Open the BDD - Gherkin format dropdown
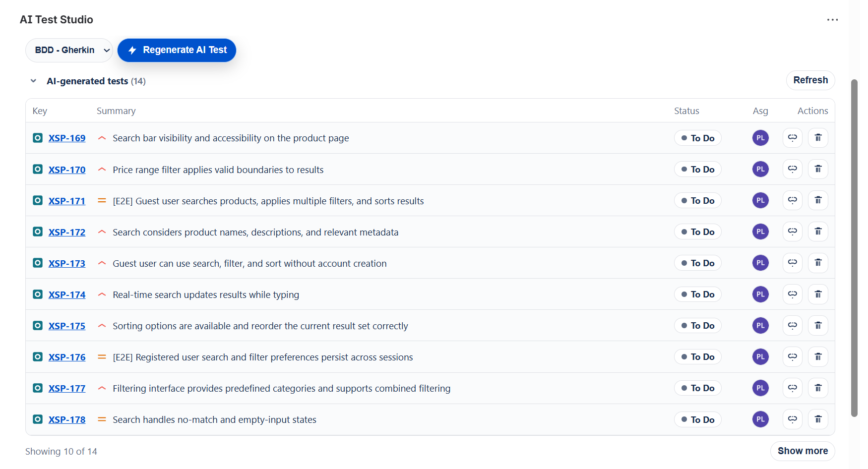Screen dimensions: 868x469 [x=69, y=50]
